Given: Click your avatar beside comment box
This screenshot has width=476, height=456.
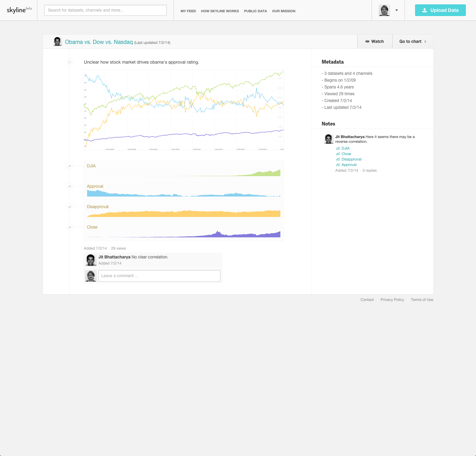Looking at the screenshot, I should coord(91,276).
